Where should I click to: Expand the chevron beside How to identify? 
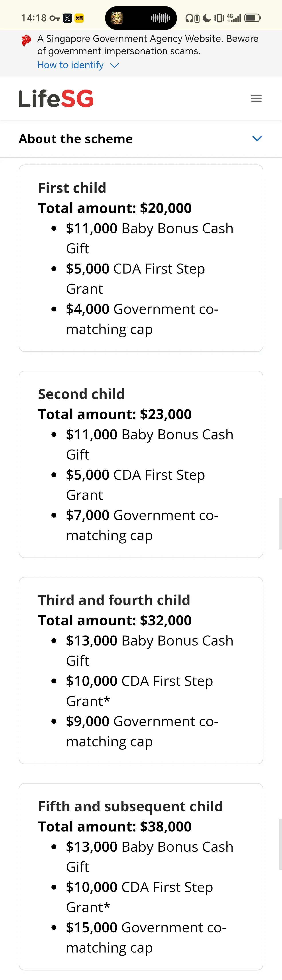(x=114, y=65)
